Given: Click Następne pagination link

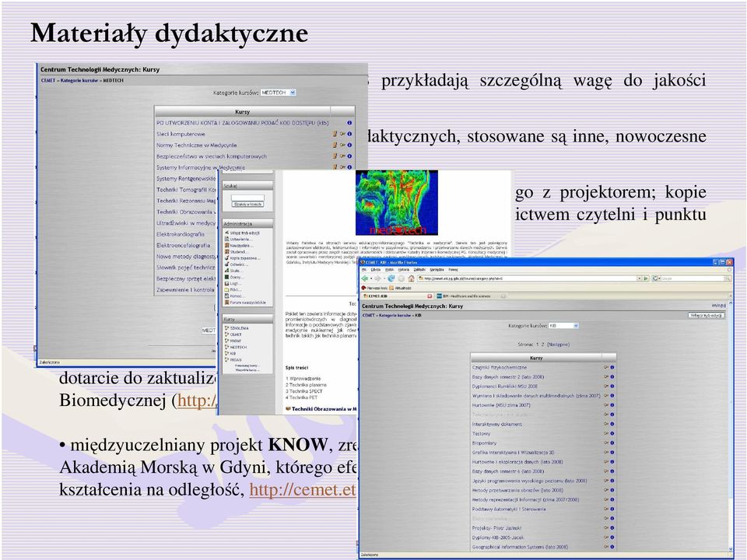Looking at the screenshot, I should [x=558, y=345].
